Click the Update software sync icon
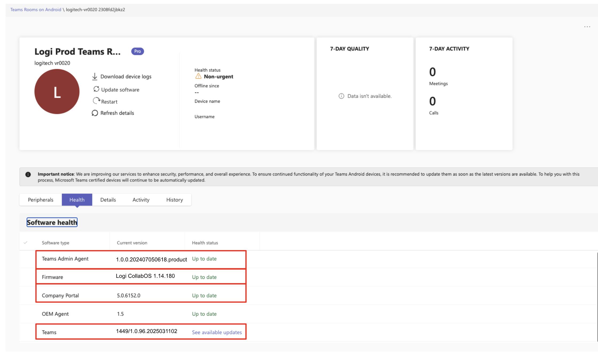Viewport: 598px width, 364px height. (96, 89)
